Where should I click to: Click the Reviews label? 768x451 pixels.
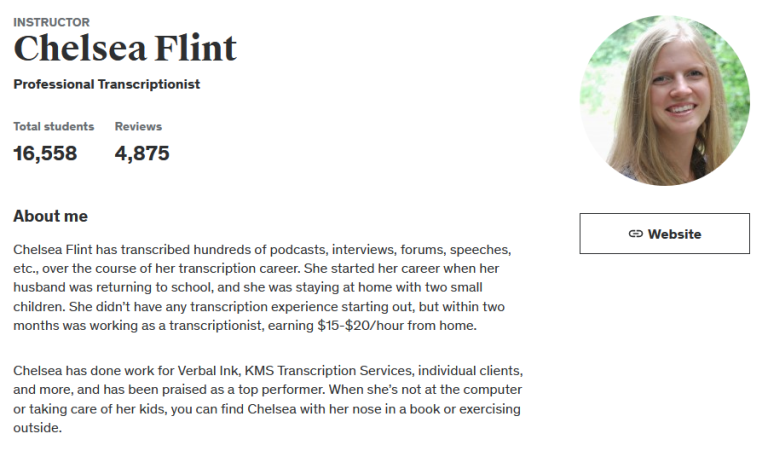pos(138,127)
